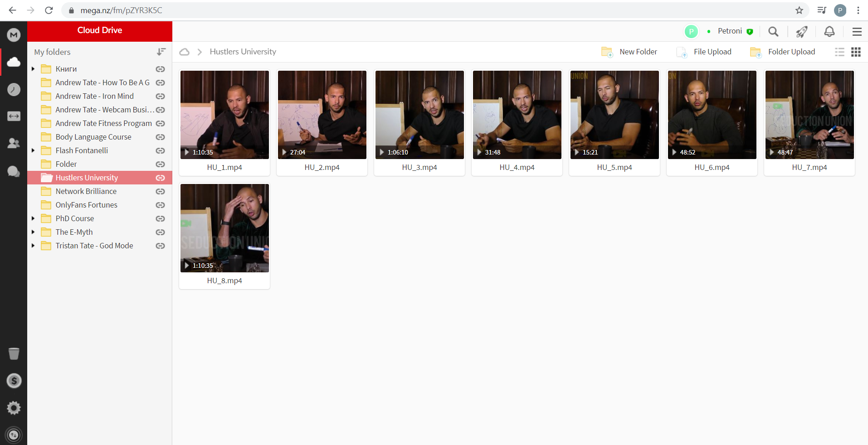Viewport: 868px width, 445px height.
Task: Open the Transfers arrows icon
Action: pyautogui.click(x=14, y=116)
